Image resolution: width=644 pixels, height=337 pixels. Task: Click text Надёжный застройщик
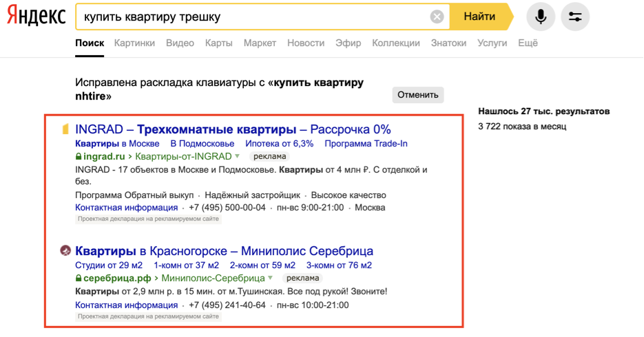(252, 195)
